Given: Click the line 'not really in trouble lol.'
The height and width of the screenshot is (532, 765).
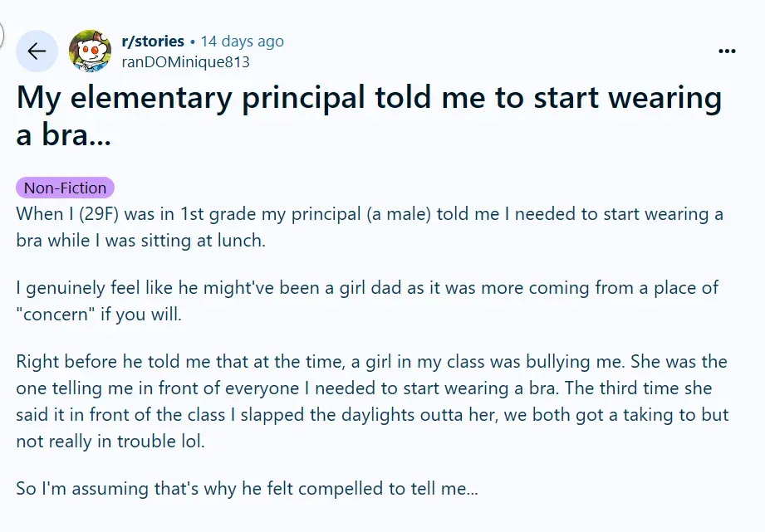Looking at the screenshot, I should (x=110, y=442).
